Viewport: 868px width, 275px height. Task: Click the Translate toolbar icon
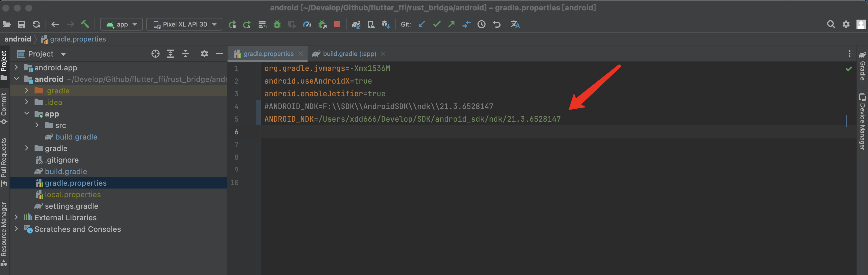tap(515, 24)
